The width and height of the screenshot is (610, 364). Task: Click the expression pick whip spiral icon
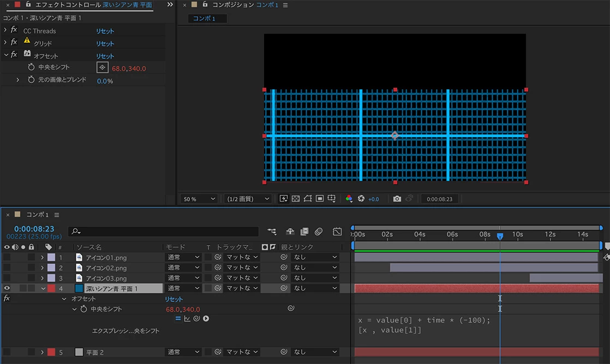[196, 319]
